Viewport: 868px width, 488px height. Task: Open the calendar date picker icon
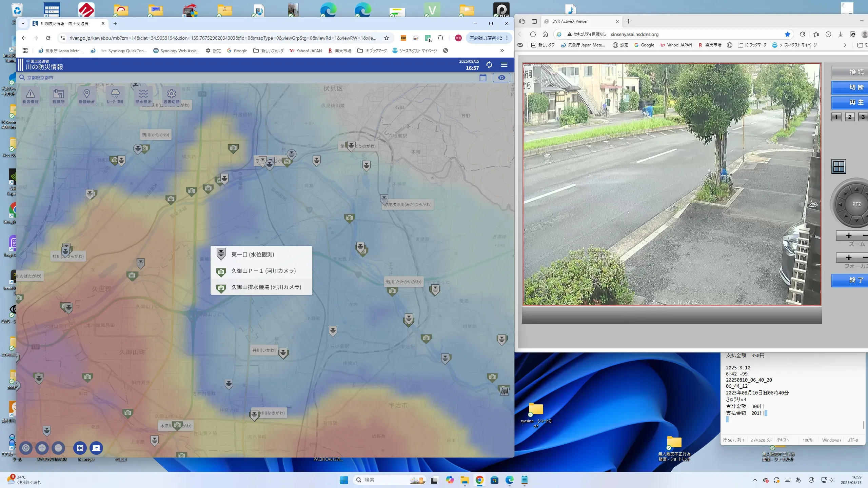pos(483,78)
